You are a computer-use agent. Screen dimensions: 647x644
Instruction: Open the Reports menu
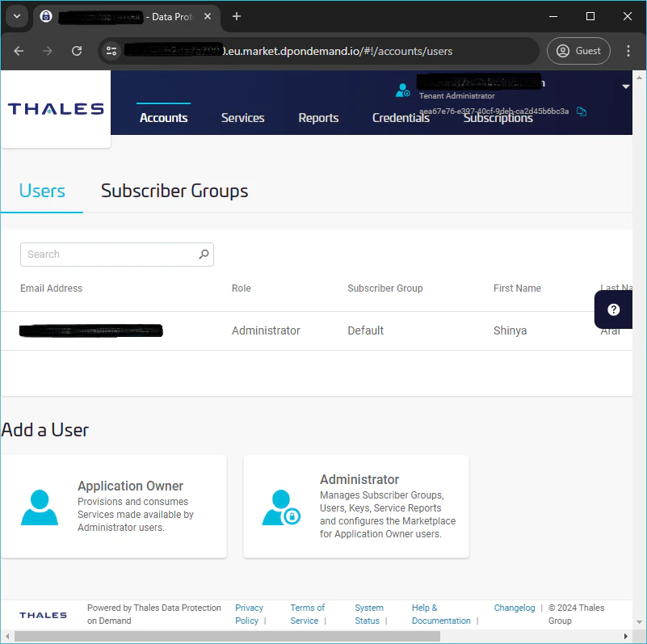318,118
